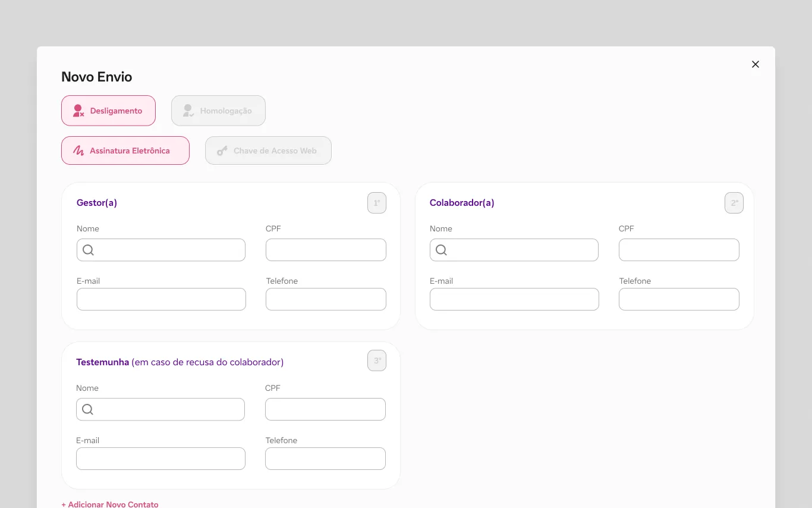This screenshot has height=508, width=812.
Task: Click the search icon in Testemunha Nome
Action: click(x=87, y=409)
